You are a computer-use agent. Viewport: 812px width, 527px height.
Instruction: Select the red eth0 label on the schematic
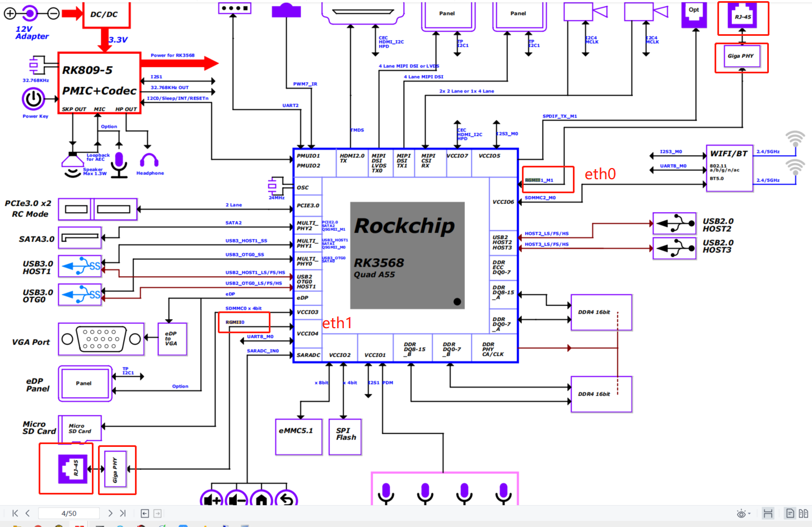[600, 174]
